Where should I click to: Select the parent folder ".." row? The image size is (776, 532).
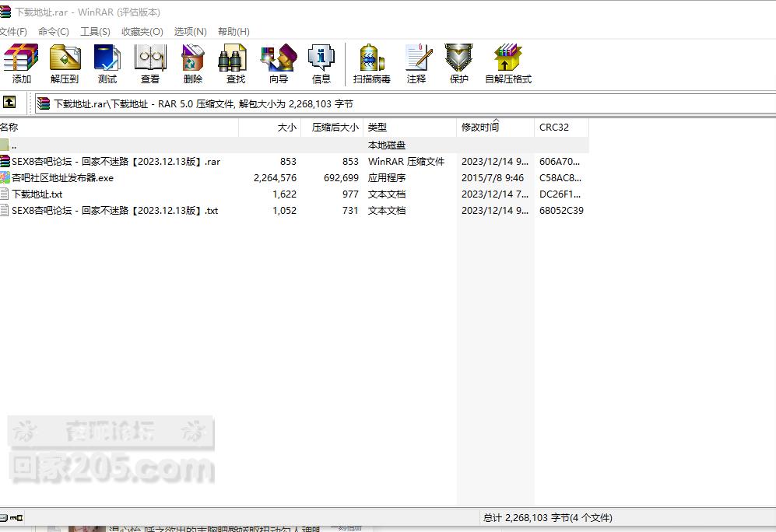pos(294,145)
